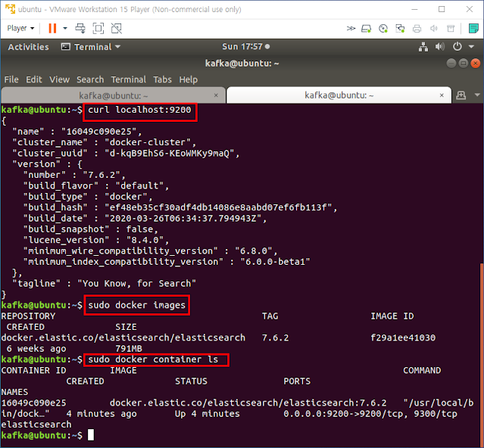Close the first kafka@ubuntu tab
Image resolution: width=484 pixels, height=448 pixels.
[x=216, y=95]
